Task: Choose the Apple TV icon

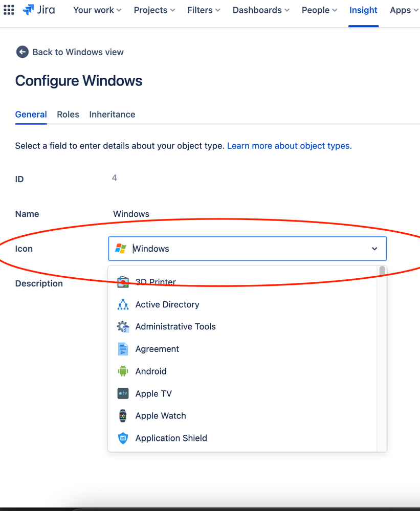Action: coord(123,393)
